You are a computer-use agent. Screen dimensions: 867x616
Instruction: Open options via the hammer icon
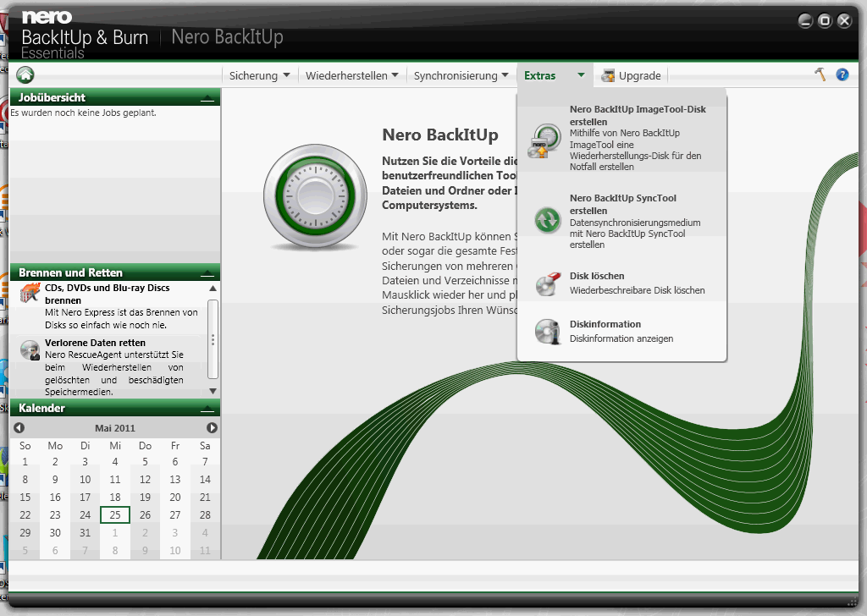(x=820, y=74)
